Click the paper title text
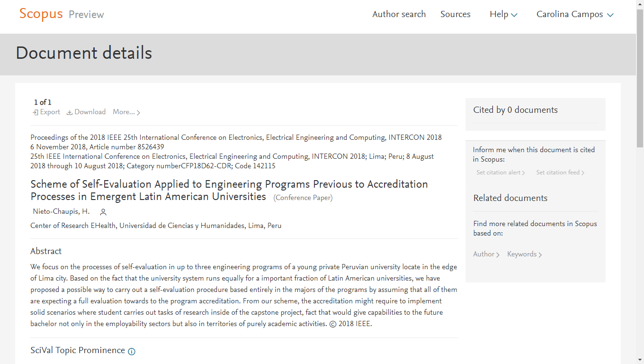644x364 pixels. pyautogui.click(x=229, y=190)
